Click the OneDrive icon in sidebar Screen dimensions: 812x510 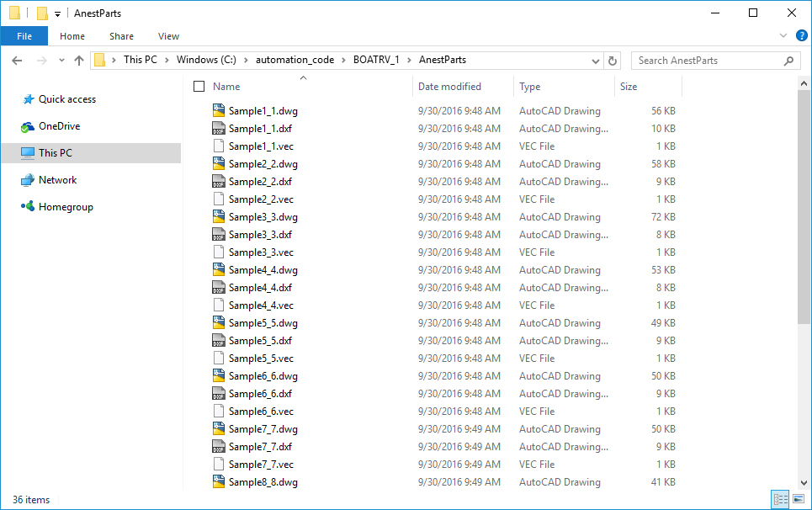(x=27, y=126)
